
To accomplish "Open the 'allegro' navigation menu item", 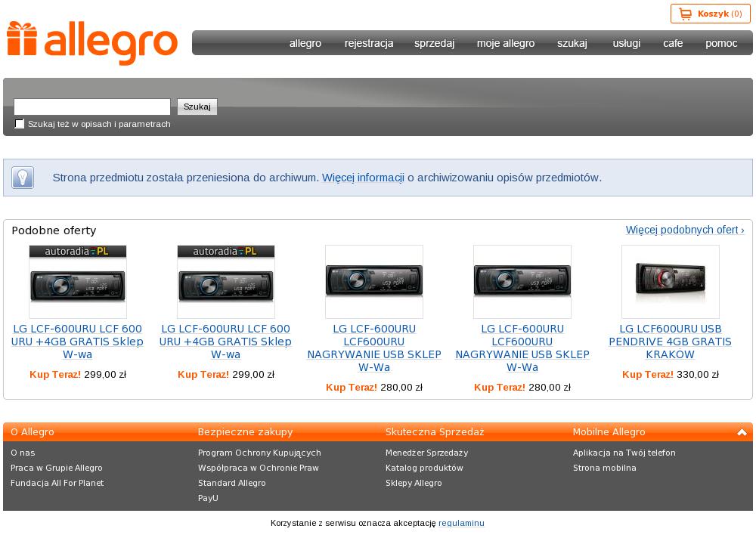I will click(x=305, y=43).
